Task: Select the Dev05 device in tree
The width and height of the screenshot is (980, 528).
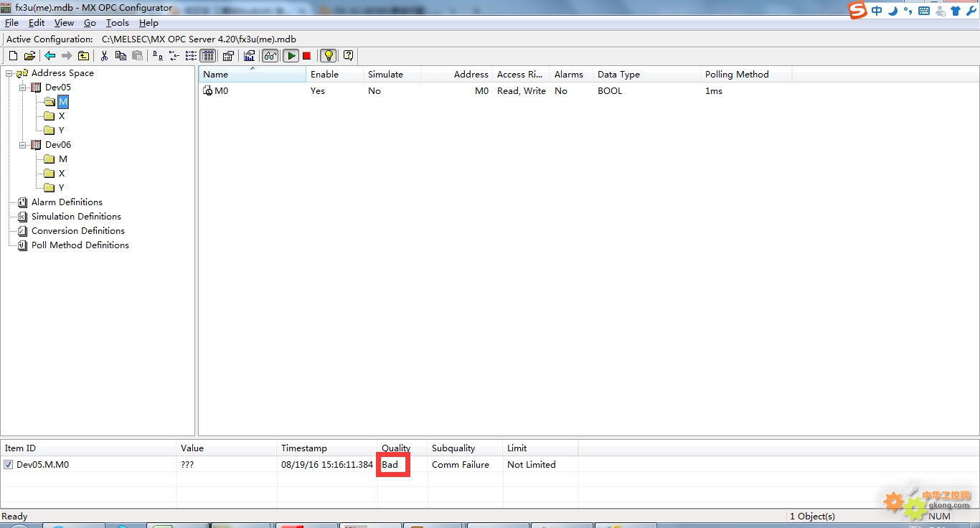Action: [x=58, y=88]
